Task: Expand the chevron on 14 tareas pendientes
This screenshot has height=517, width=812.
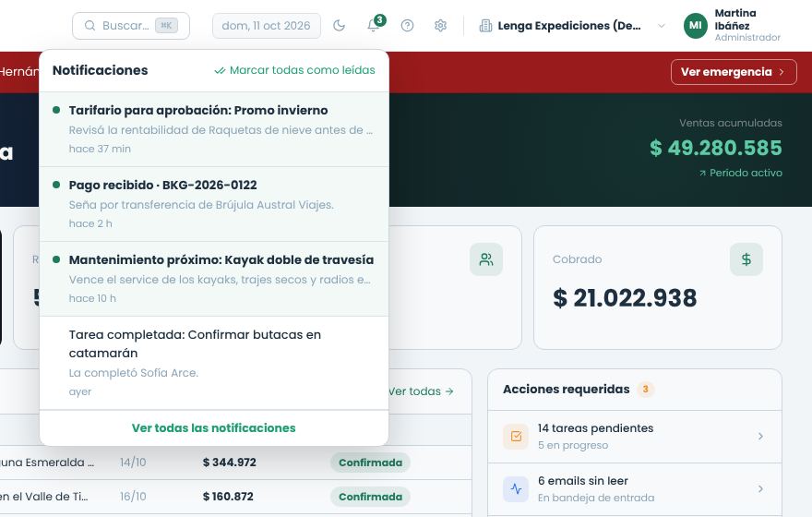Action: click(760, 436)
